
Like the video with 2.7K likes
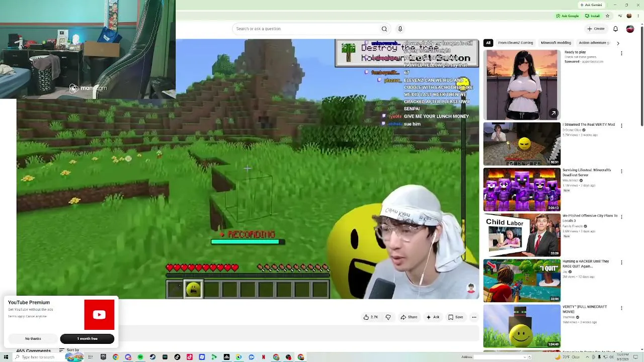point(371,317)
